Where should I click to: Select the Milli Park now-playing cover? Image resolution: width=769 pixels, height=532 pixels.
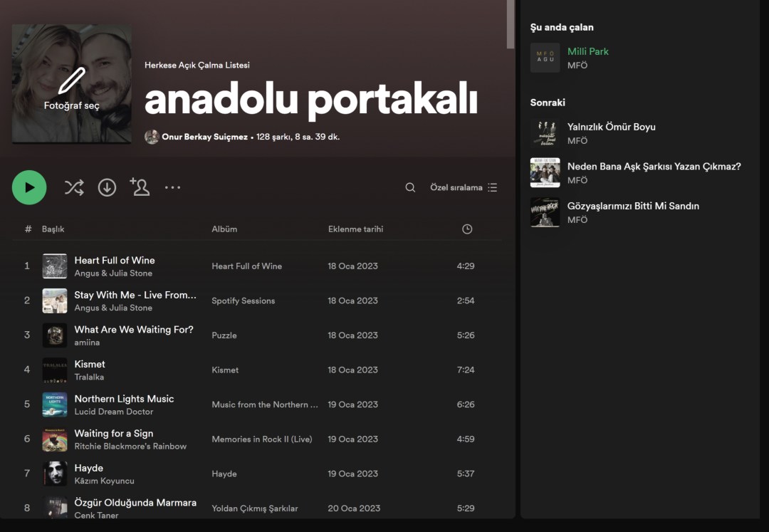tap(545, 58)
